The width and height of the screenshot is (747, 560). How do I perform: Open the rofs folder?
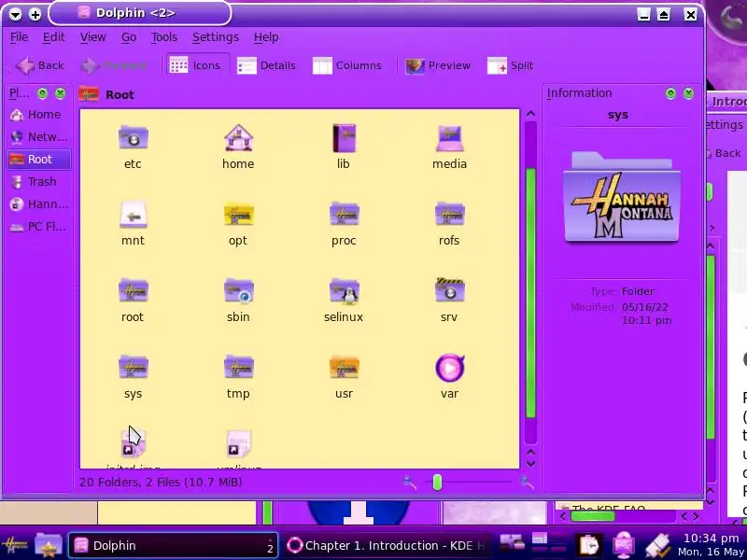(449, 215)
